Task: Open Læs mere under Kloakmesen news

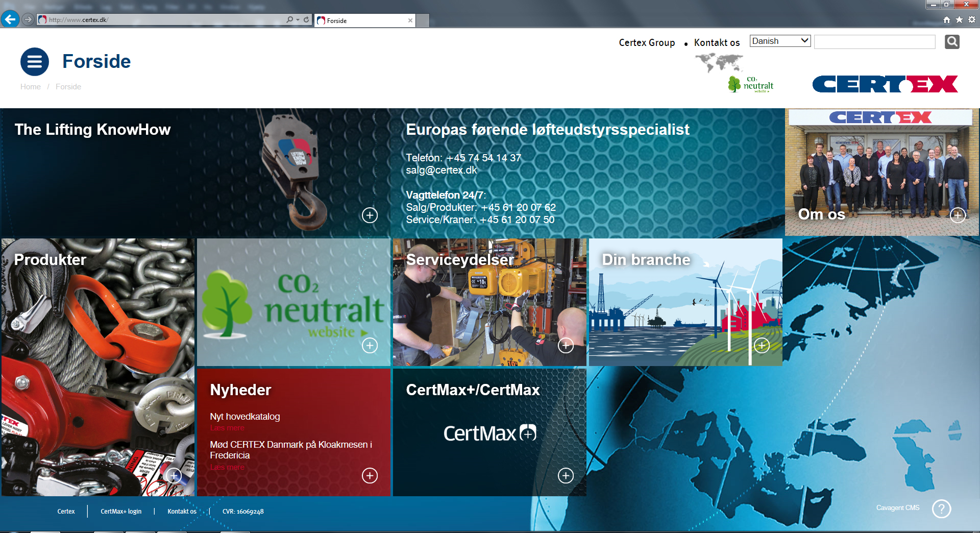Action: click(227, 467)
